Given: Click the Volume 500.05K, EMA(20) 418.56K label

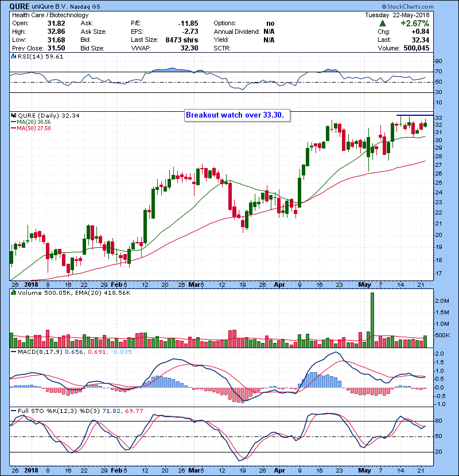Looking at the screenshot, I should coord(74,293).
